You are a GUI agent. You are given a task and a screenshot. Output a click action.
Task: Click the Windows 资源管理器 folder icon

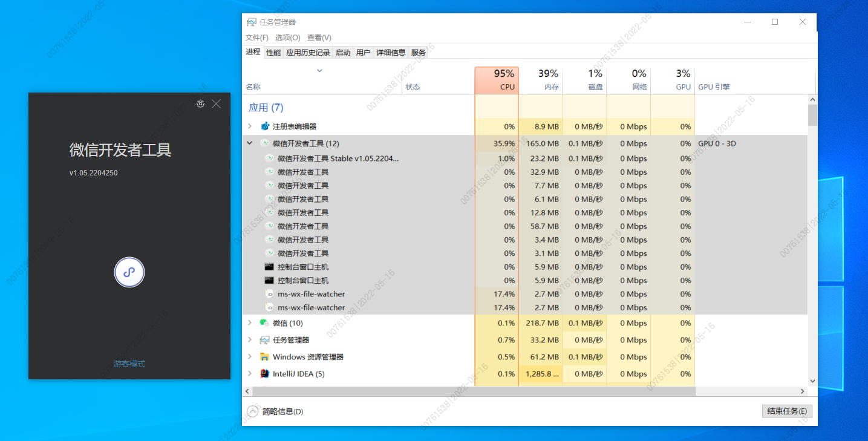pos(264,357)
